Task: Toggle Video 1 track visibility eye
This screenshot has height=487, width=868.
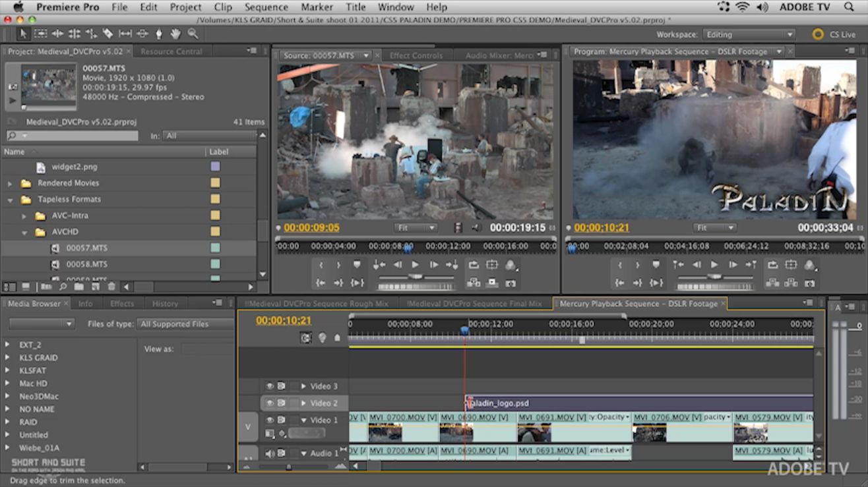Action: 270,420
